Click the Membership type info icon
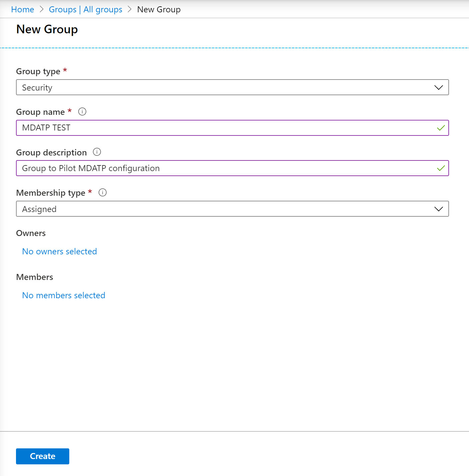The height and width of the screenshot is (476, 469). pyautogui.click(x=103, y=192)
